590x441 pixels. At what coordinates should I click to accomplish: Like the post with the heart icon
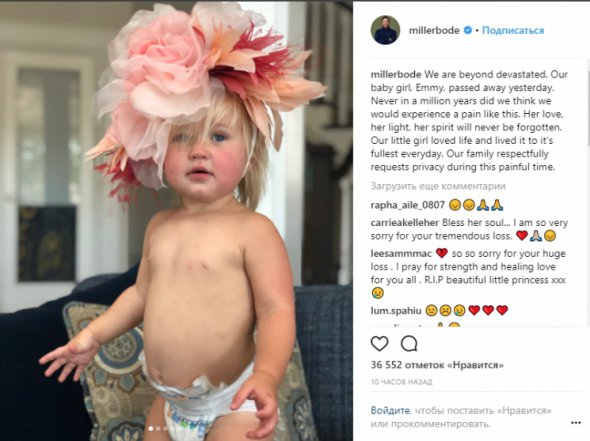click(379, 344)
